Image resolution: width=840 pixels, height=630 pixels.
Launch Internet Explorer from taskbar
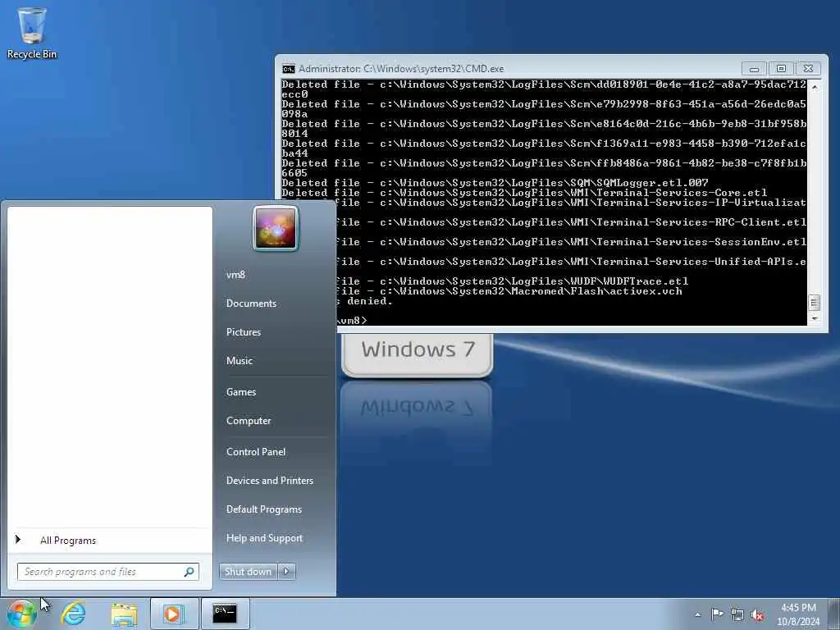(x=73, y=614)
